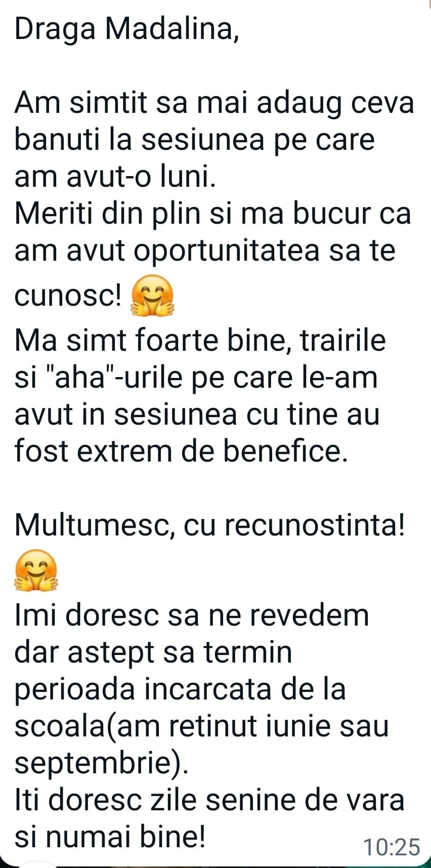Click the 10:25 message timestamp
The height and width of the screenshot is (868, 431).
tap(392, 847)
